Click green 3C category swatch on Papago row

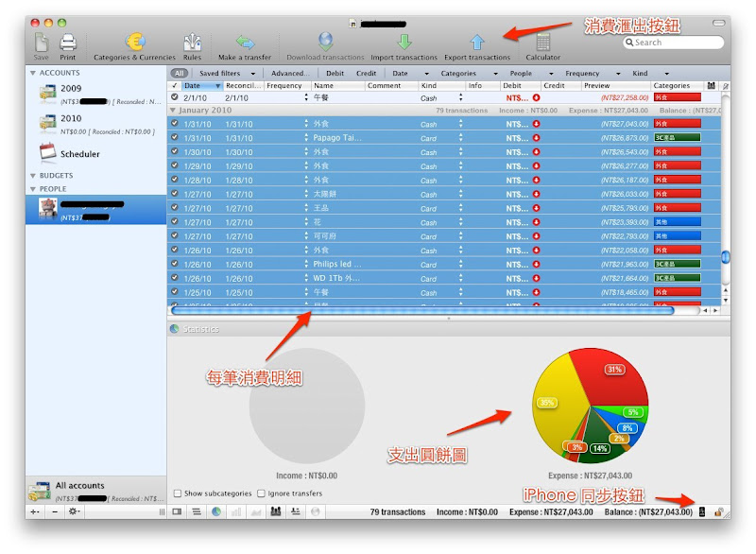tap(677, 137)
